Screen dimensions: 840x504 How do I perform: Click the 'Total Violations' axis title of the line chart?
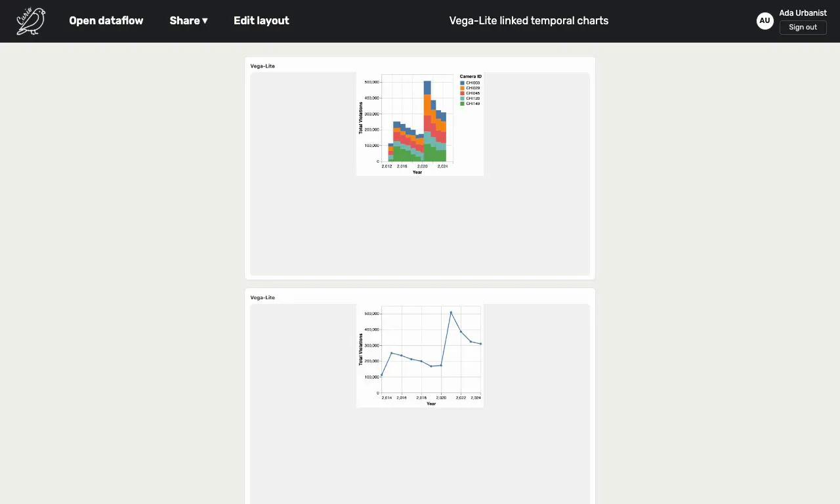tap(361, 349)
